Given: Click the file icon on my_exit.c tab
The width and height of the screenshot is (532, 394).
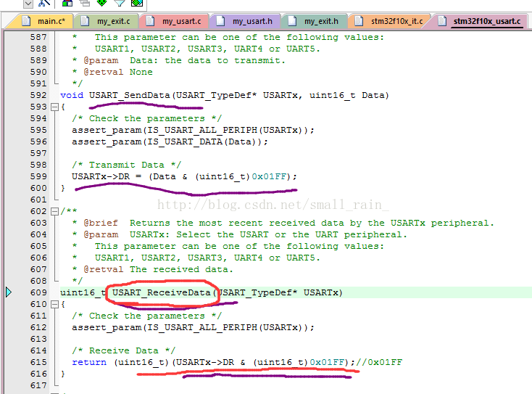Looking at the screenshot, I should (x=85, y=21).
